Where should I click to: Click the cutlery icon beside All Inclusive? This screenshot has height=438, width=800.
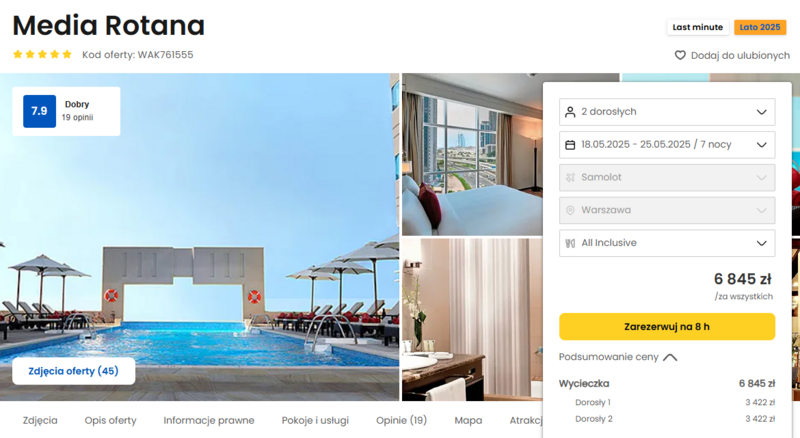[x=570, y=243]
